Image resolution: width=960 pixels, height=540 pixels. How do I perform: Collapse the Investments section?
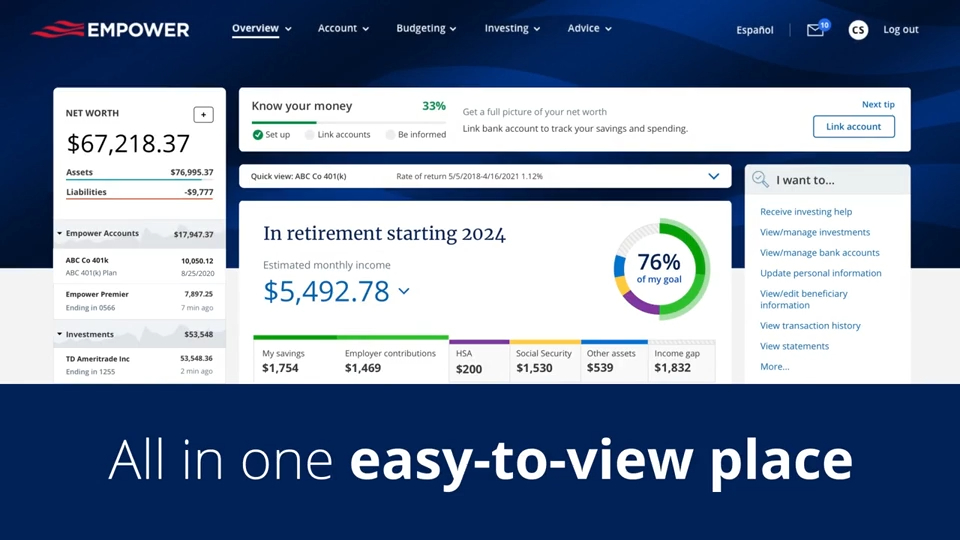tap(60, 335)
